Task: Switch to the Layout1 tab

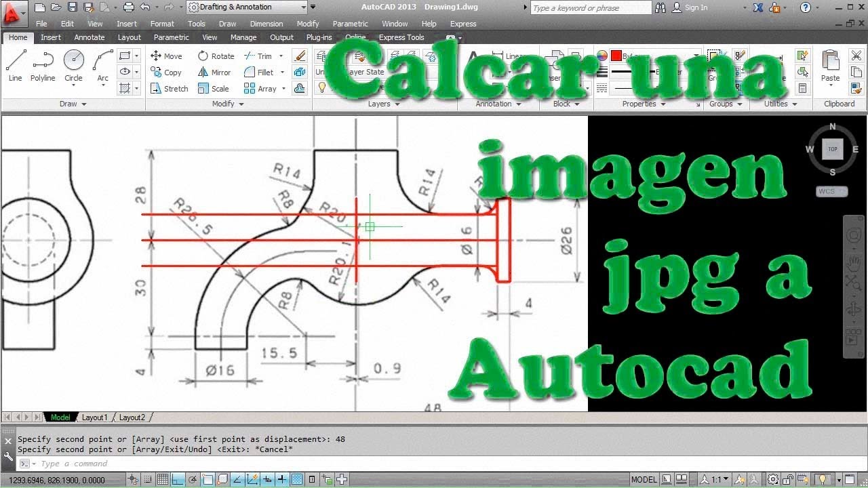Action: point(94,418)
